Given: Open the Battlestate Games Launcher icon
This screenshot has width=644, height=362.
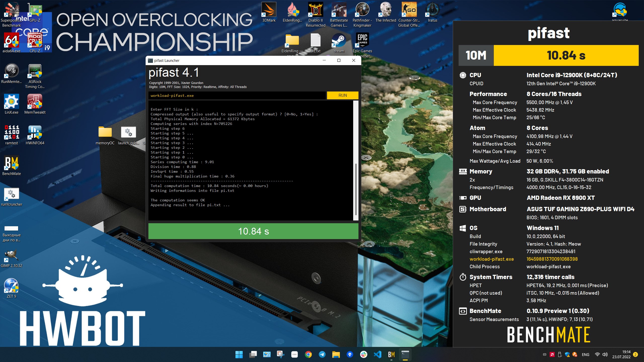Looking at the screenshot, I should 339,15.
